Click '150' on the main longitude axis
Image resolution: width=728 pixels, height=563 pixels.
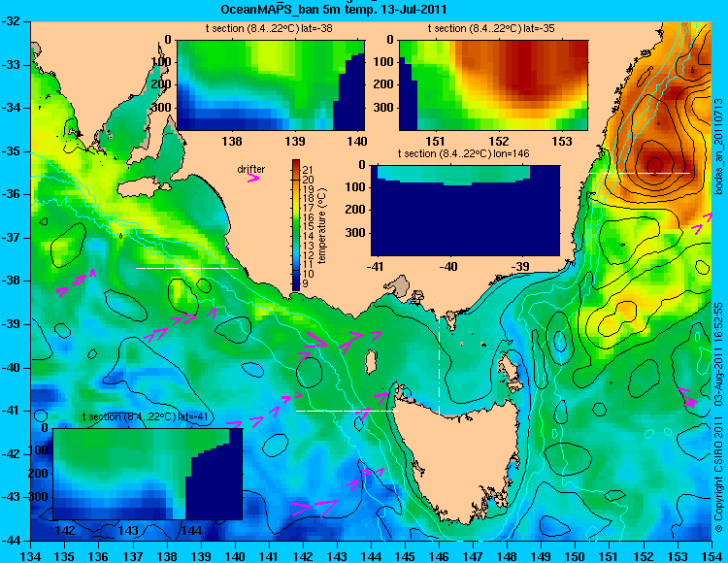pos(576,555)
